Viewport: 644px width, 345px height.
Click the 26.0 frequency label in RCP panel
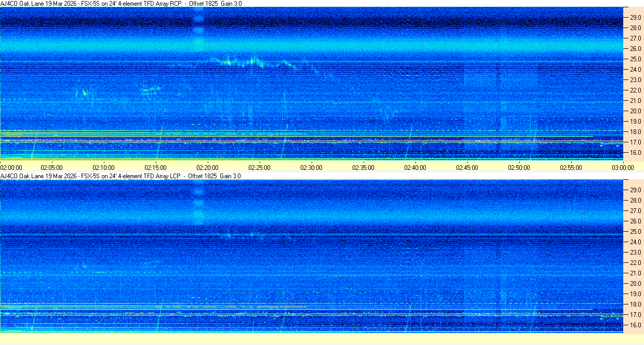(x=635, y=49)
